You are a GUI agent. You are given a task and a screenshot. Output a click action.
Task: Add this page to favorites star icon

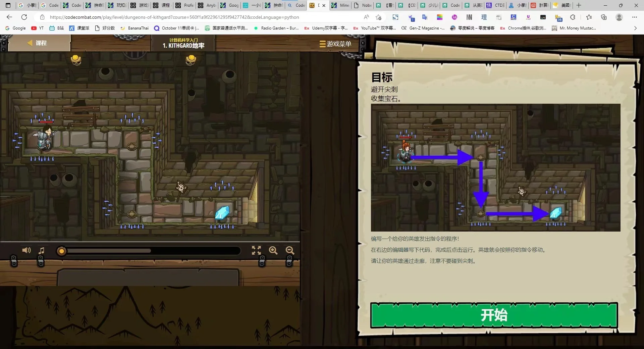click(x=379, y=17)
